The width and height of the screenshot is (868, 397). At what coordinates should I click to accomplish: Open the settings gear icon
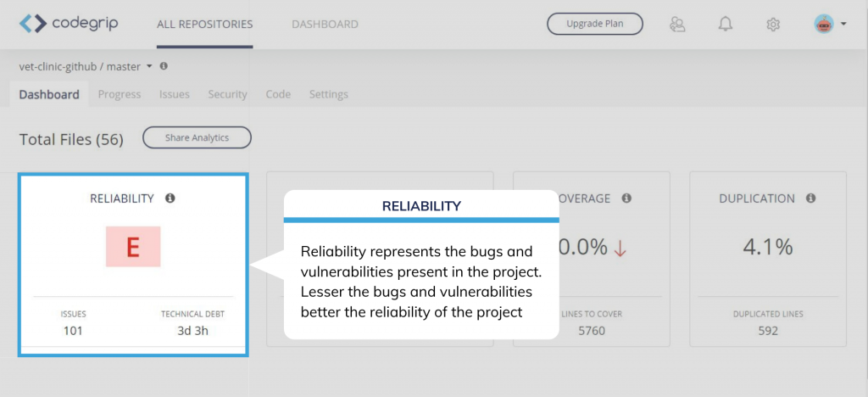pyautogui.click(x=773, y=24)
